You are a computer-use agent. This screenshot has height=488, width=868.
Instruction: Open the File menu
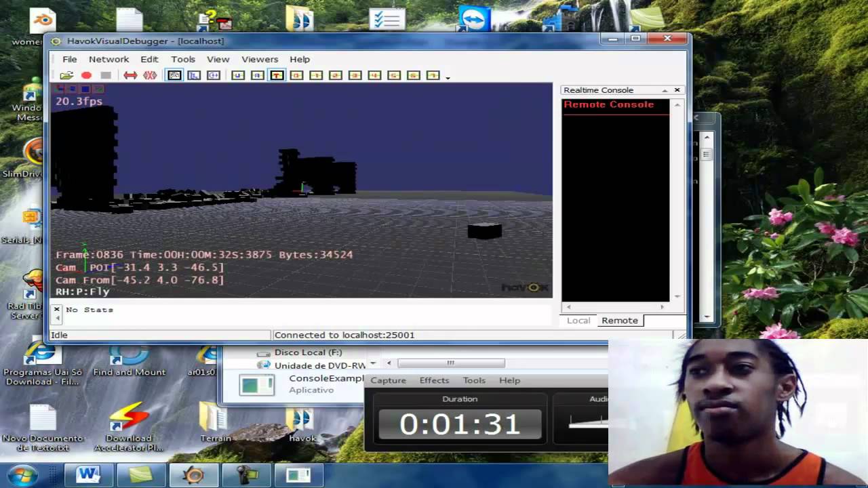point(70,60)
